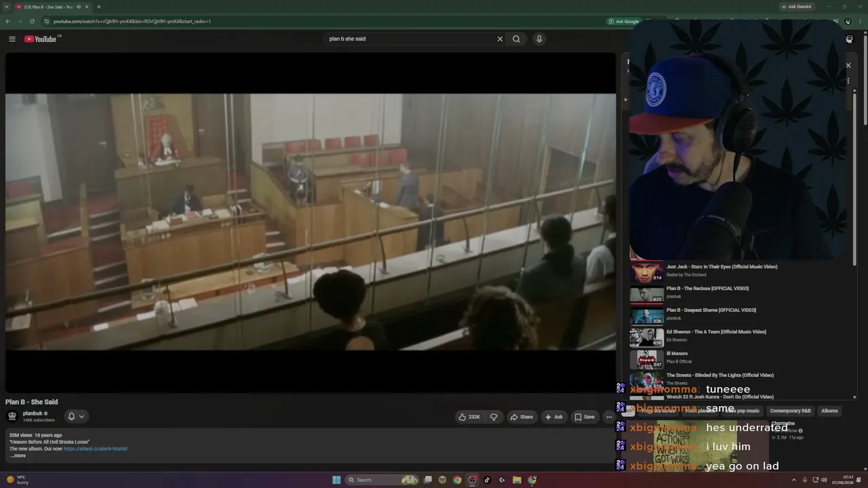Go to the YouTube home logo
The image size is (868, 488).
[41, 39]
